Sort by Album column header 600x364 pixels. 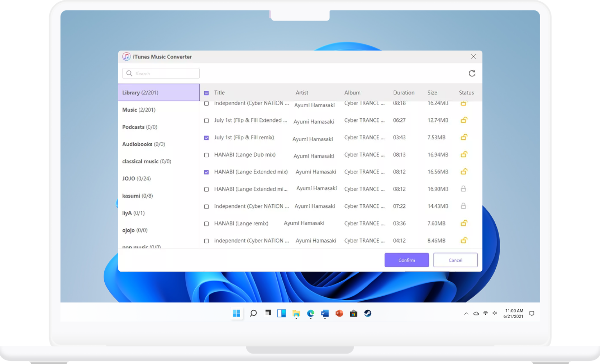(352, 92)
